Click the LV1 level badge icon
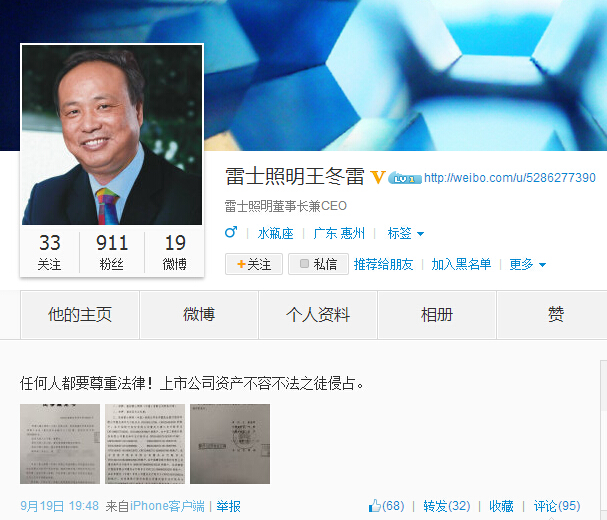Image resolution: width=607 pixels, height=520 pixels. click(404, 178)
